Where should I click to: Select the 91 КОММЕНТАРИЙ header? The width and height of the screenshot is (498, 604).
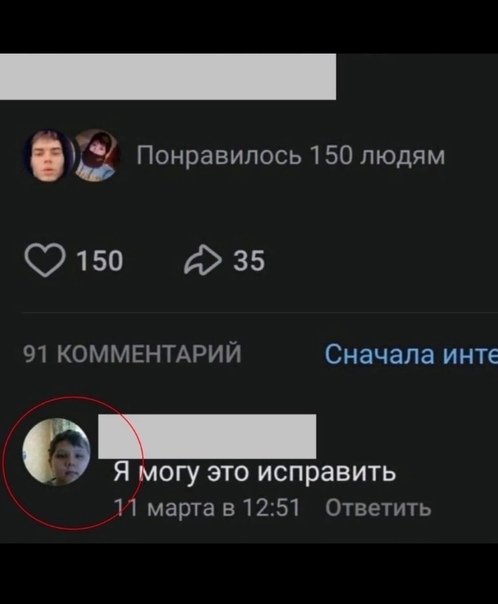point(132,354)
